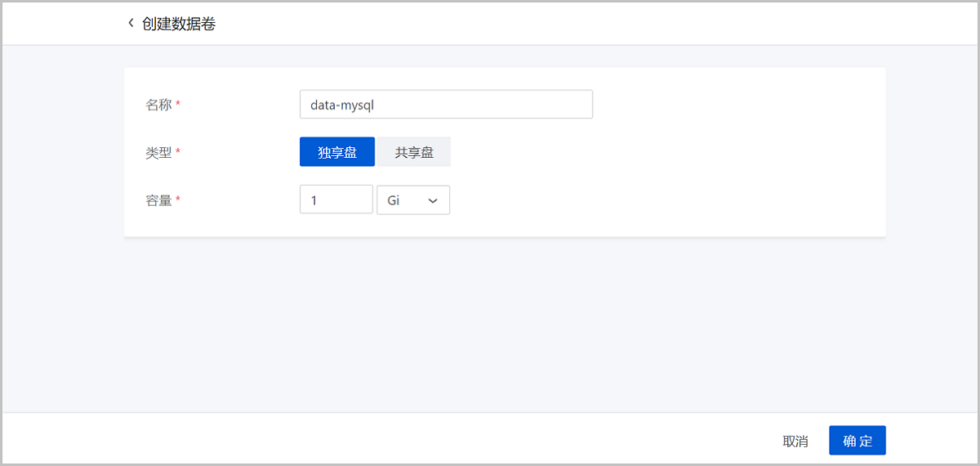Click the 类型 field label
Viewport: 980px width, 466px height.
click(158, 152)
